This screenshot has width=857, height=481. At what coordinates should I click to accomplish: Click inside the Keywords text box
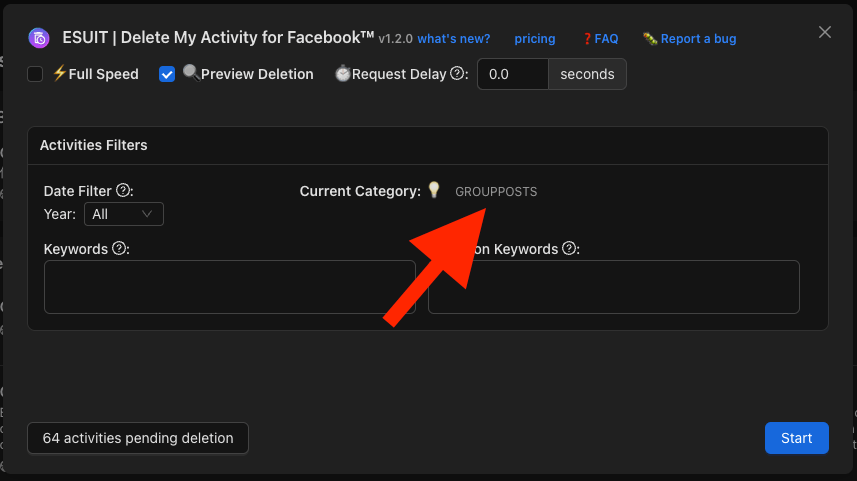tap(230, 287)
